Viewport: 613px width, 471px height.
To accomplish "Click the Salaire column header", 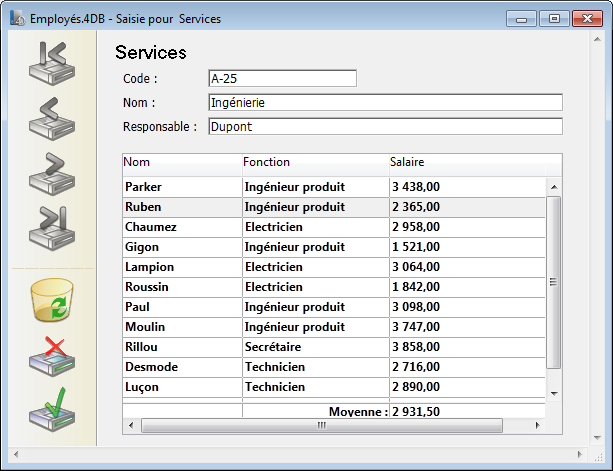I will pyautogui.click(x=465, y=162).
